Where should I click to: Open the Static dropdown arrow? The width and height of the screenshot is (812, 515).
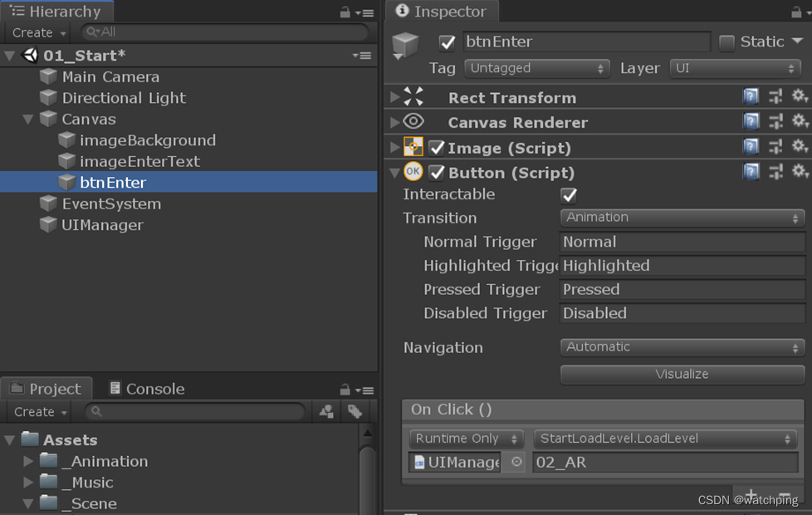[x=798, y=41]
